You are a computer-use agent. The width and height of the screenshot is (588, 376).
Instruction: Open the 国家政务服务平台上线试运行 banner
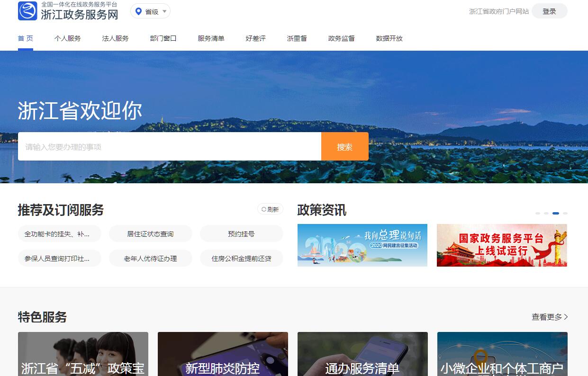502,245
